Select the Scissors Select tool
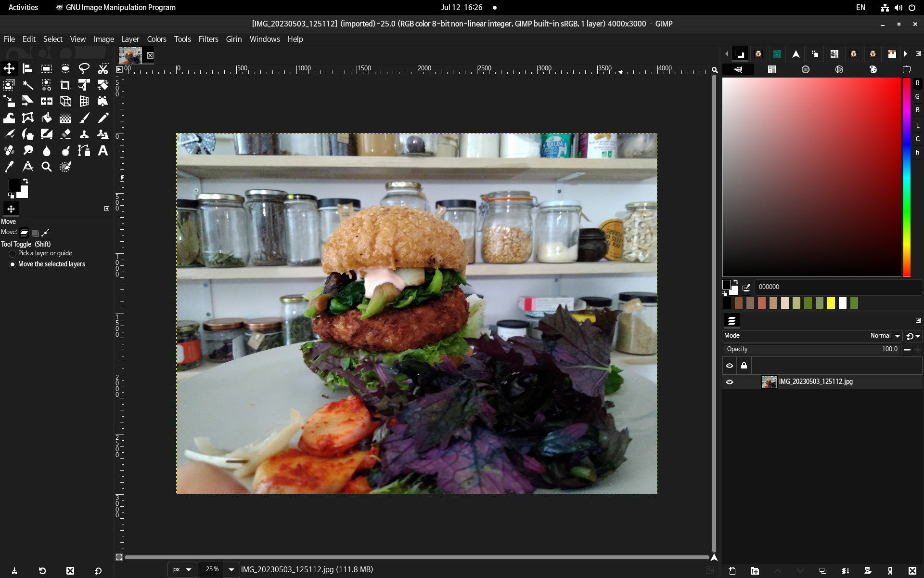This screenshot has height=578, width=924. pyautogui.click(x=103, y=69)
